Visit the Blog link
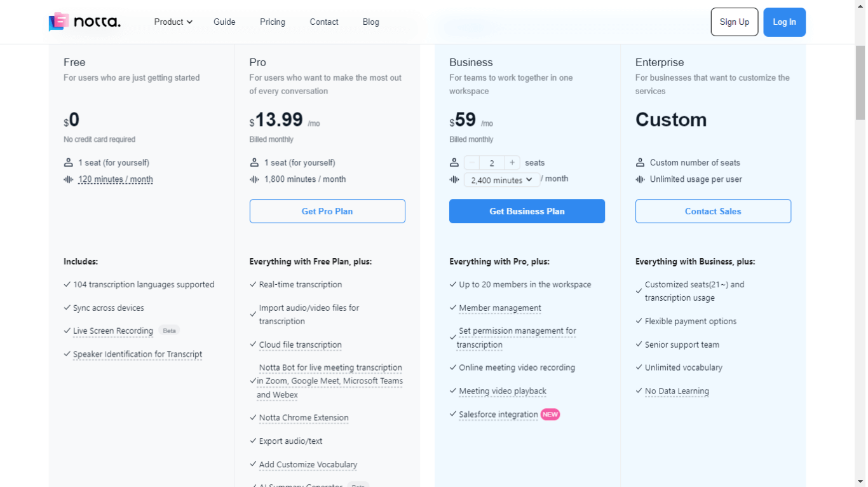This screenshot has height=487, width=868. pos(370,22)
